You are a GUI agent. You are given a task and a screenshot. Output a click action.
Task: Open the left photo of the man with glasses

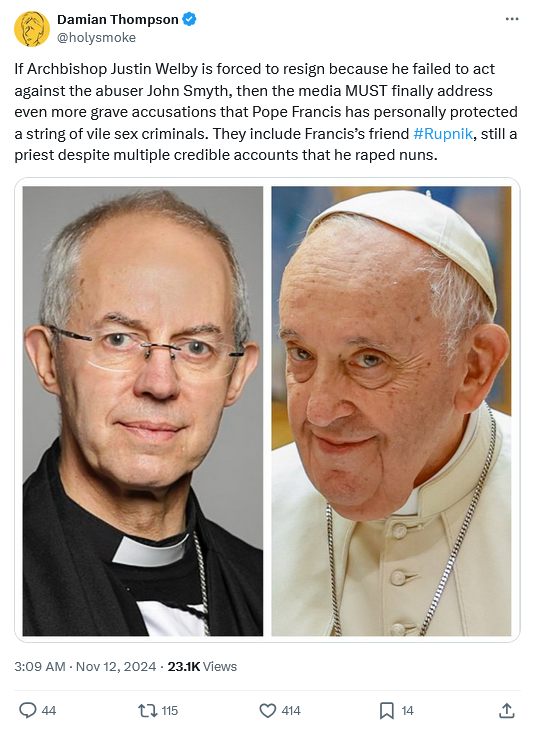(x=143, y=411)
